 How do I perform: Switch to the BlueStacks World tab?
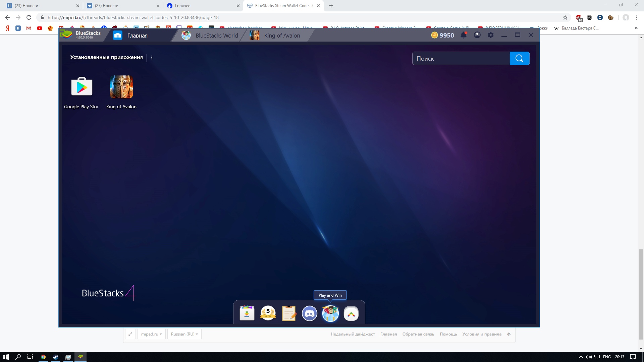pos(210,36)
